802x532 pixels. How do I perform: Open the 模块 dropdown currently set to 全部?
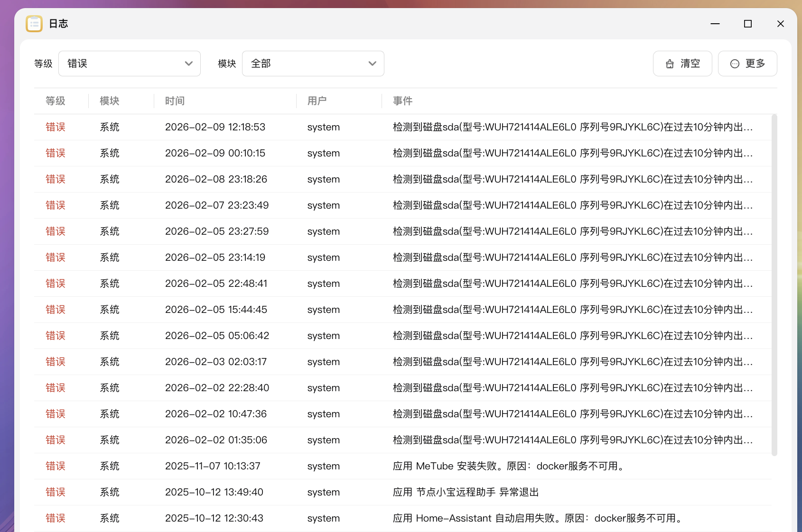(313, 63)
